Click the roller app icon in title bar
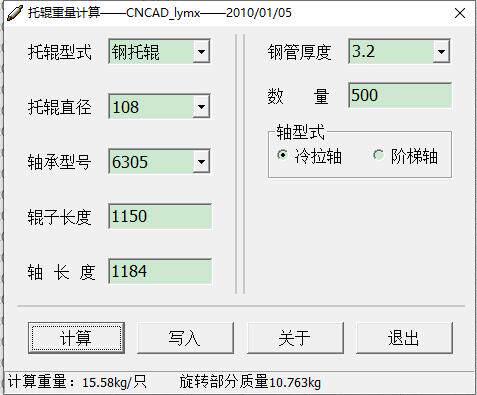 coord(15,13)
